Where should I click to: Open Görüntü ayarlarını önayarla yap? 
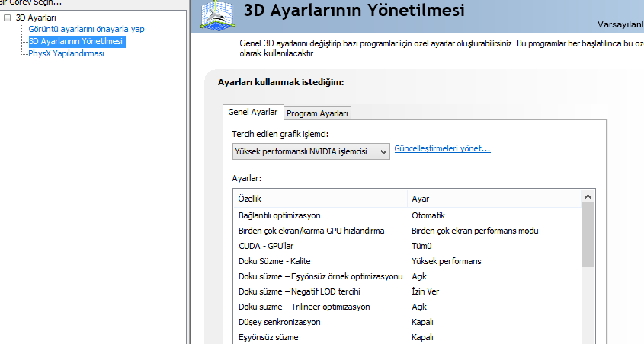[86, 29]
